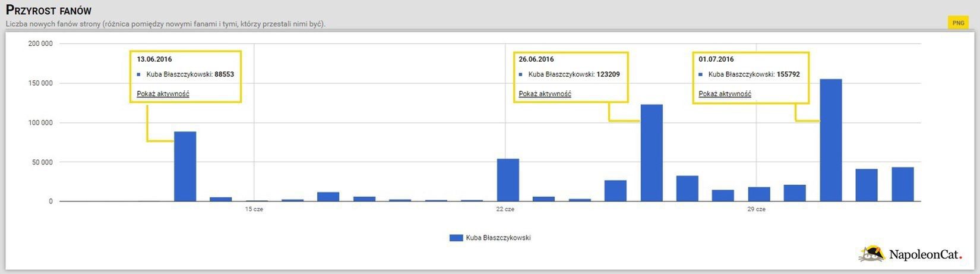This screenshot has height=274, width=980.
Task: Click the 100 000 axis label
Action: [40, 123]
